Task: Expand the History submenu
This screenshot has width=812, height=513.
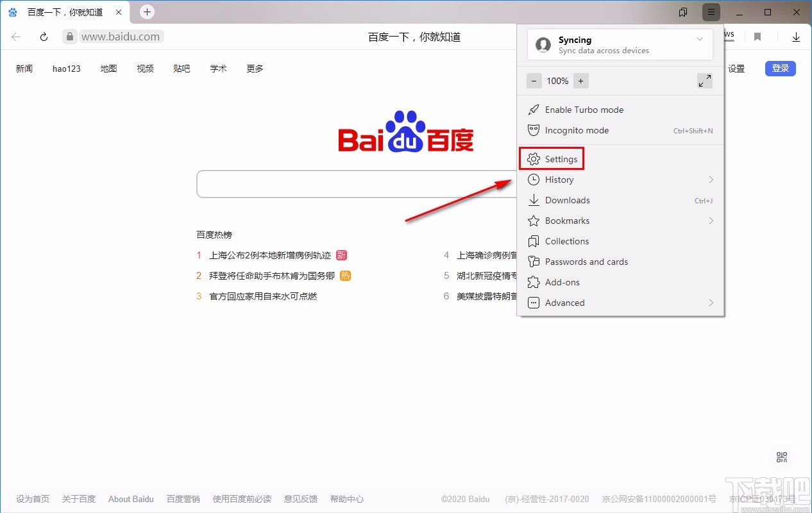Action: pyautogui.click(x=559, y=180)
